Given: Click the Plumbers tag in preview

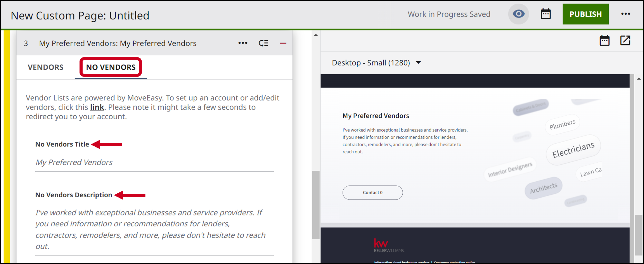Looking at the screenshot, I should point(562,125).
